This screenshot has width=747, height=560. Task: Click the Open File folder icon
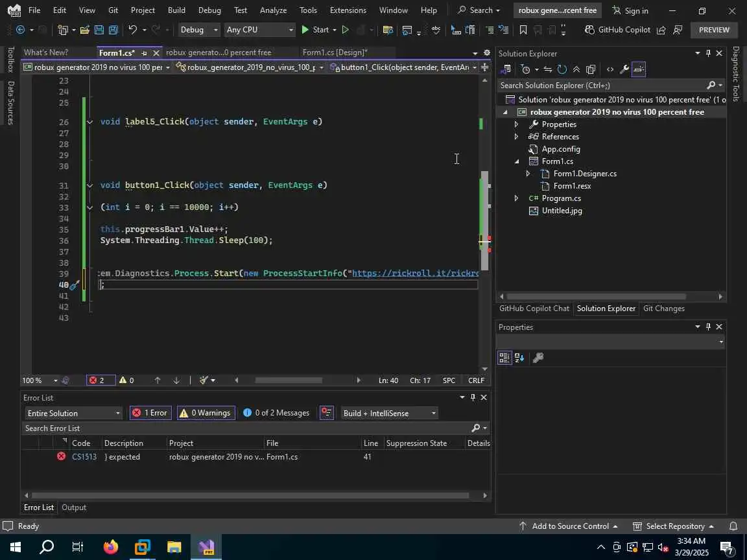tap(85, 30)
